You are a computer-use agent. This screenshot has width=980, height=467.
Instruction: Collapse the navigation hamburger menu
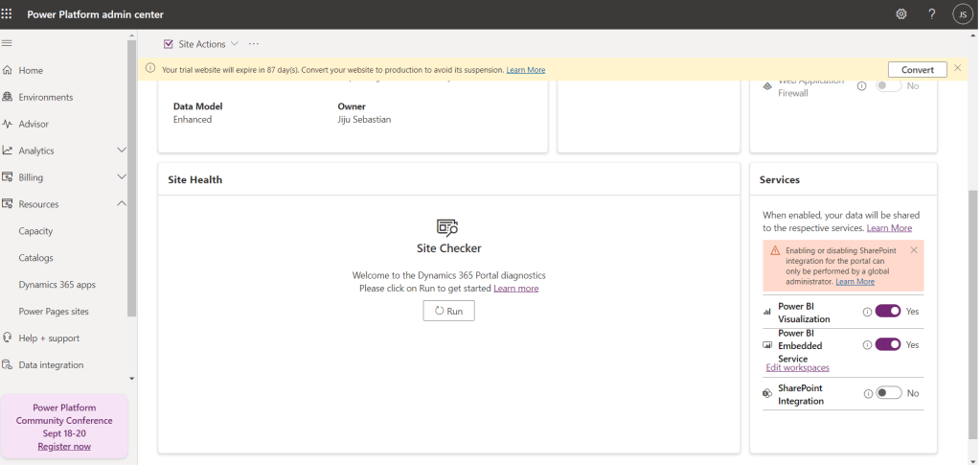[x=8, y=43]
